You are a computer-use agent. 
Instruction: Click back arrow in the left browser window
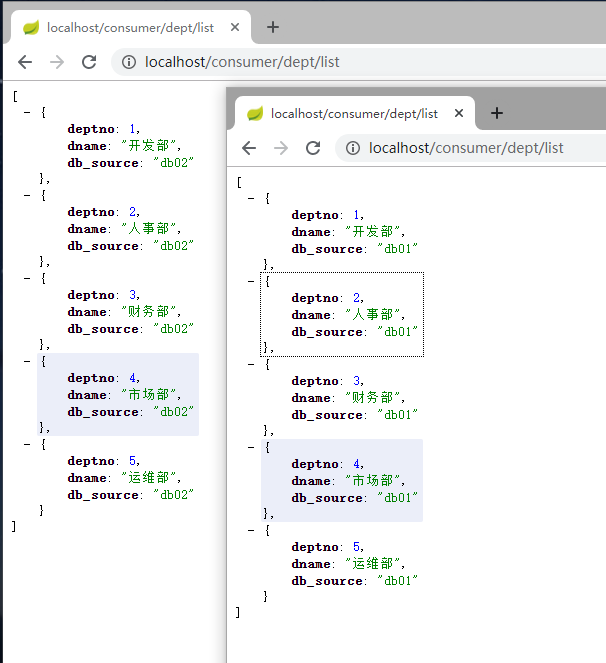[25, 62]
